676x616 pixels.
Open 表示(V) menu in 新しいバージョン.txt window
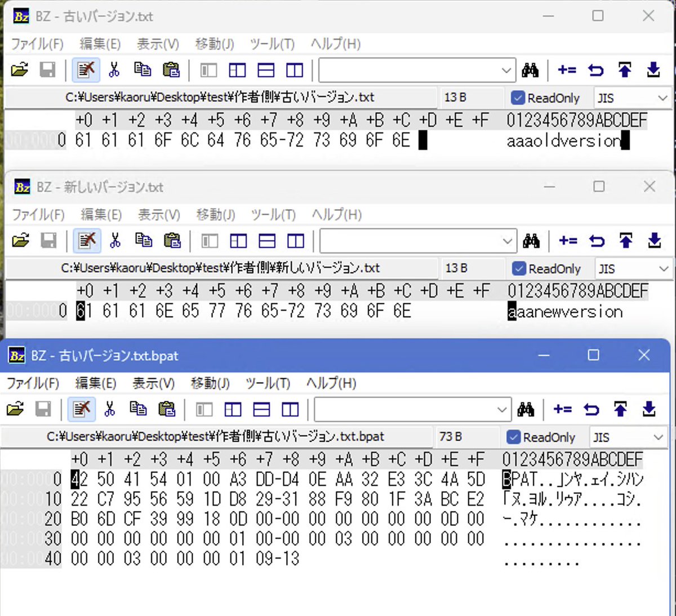click(x=159, y=215)
